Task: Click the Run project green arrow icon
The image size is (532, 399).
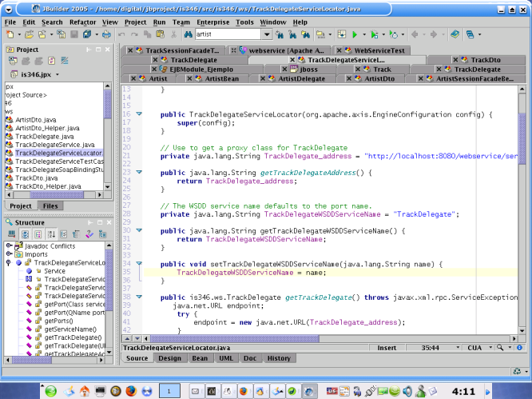Action: (x=354, y=35)
